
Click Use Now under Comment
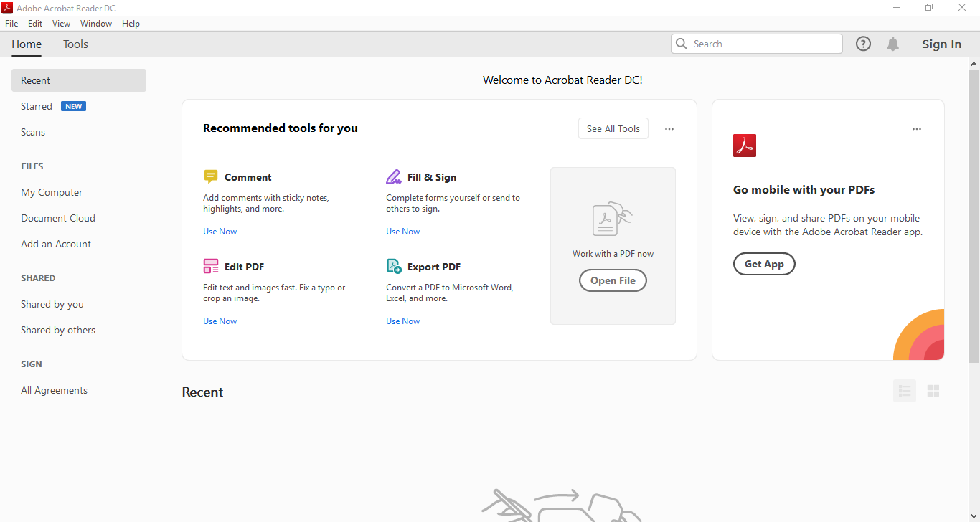(x=220, y=232)
